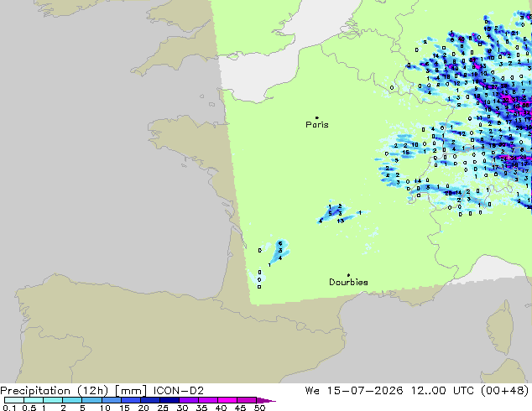Click the ICON-D2 model name label
The height and width of the screenshot is (411, 532).
(179, 391)
